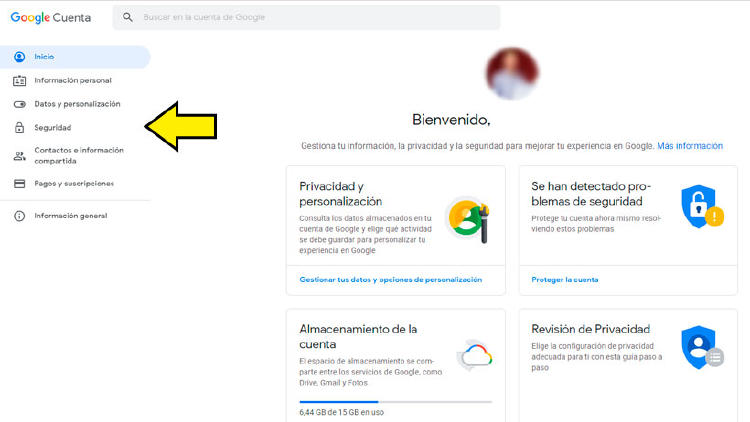Open the Seguridad menu item
The width and height of the screenshot is (750, 422).
53,128
